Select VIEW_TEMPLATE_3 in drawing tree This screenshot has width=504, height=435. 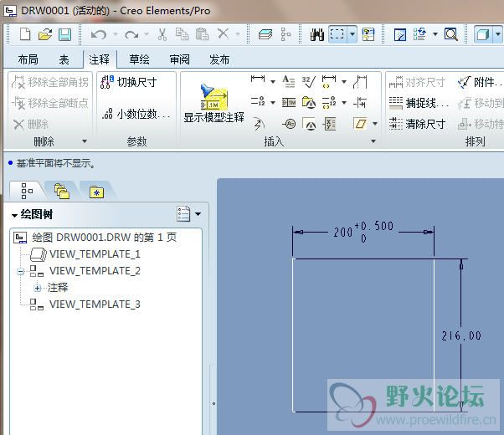85,304
